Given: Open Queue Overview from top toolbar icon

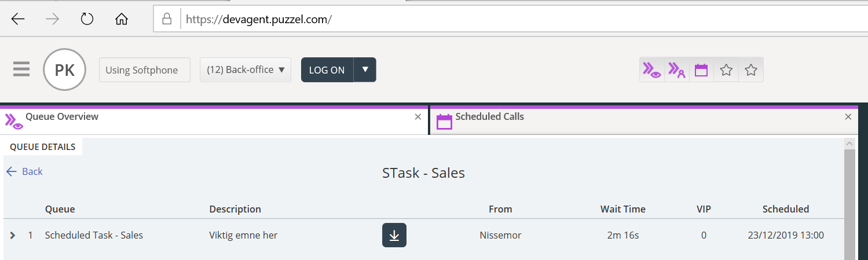Looking at the screenshot, I should 652,70.
